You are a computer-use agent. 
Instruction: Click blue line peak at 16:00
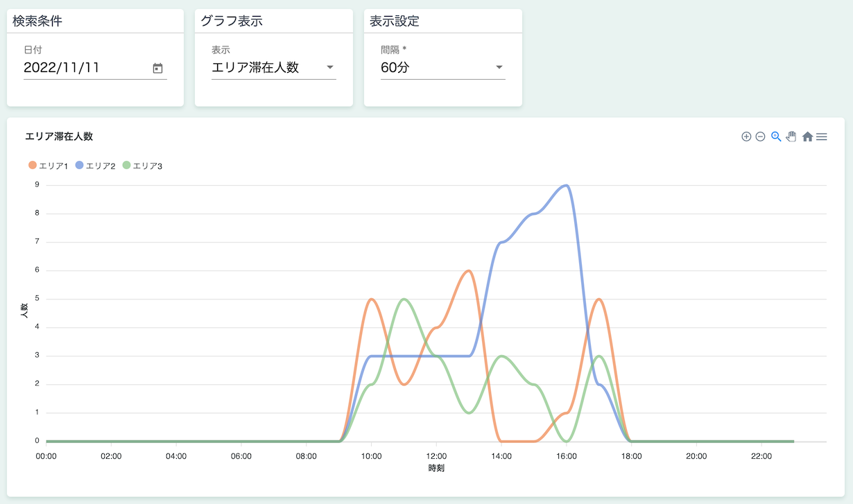[x=567, y=185]
